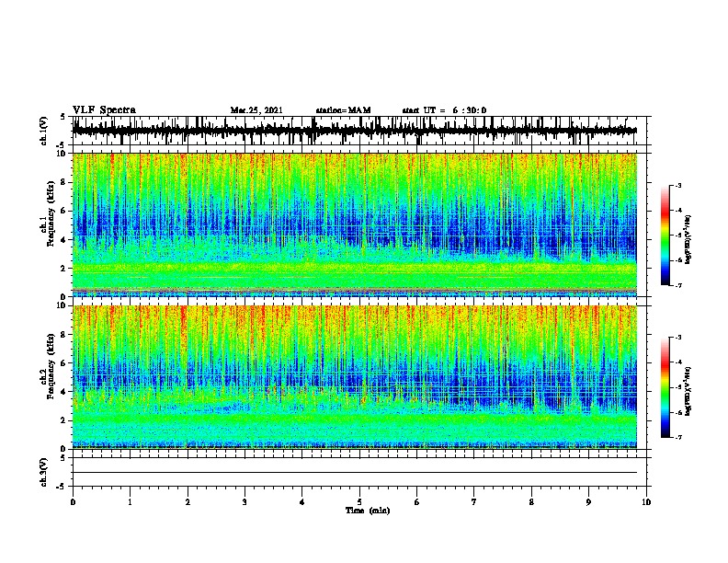Click time axis tick label 2

188,501
